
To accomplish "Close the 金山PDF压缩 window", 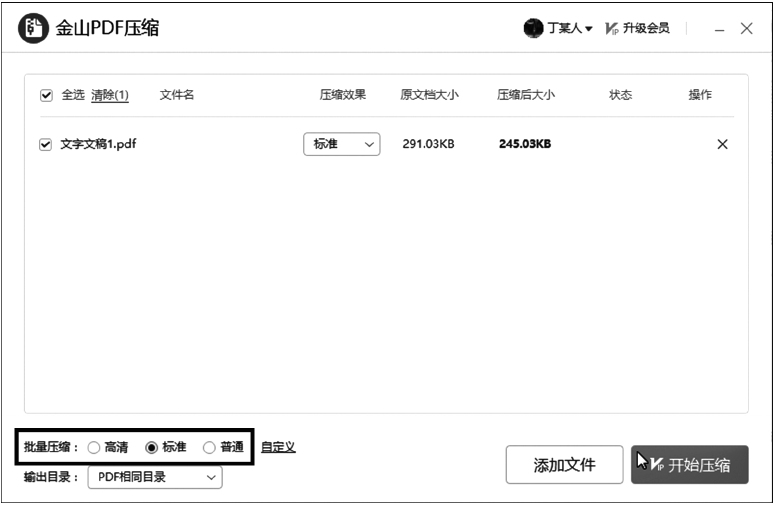I will pos(747,29).
